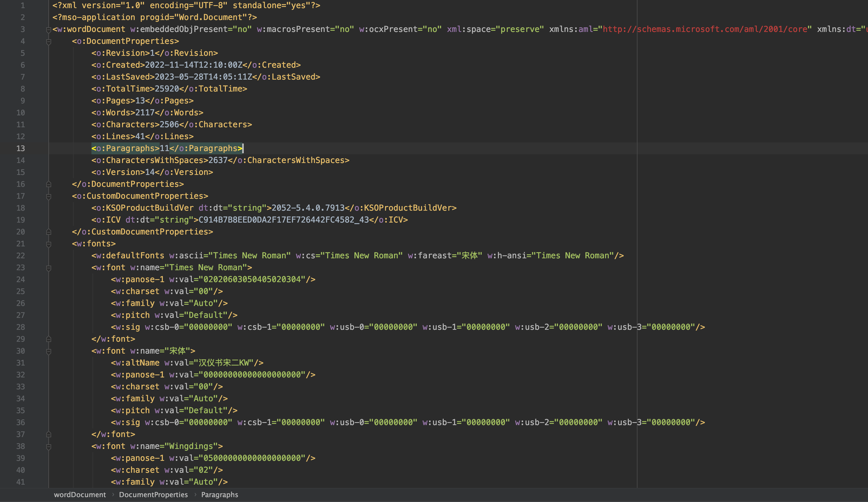The height and width of the screenshot is (502, 868).
Task: Click line number 1 in the gutter
Action: click(23, 5)
